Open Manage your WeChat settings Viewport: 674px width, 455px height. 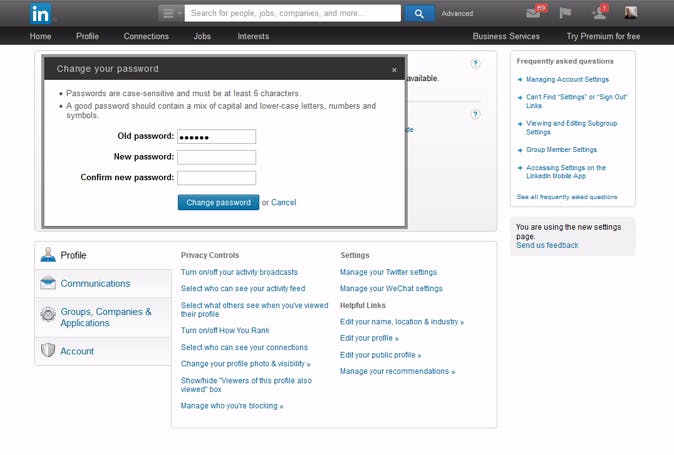(391, 288)
